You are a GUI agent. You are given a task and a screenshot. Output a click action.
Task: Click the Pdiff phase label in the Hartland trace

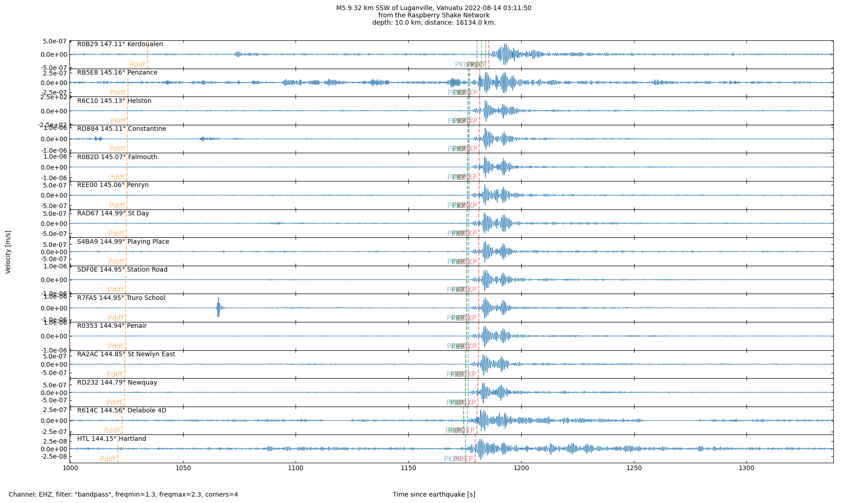coord(108,459)
